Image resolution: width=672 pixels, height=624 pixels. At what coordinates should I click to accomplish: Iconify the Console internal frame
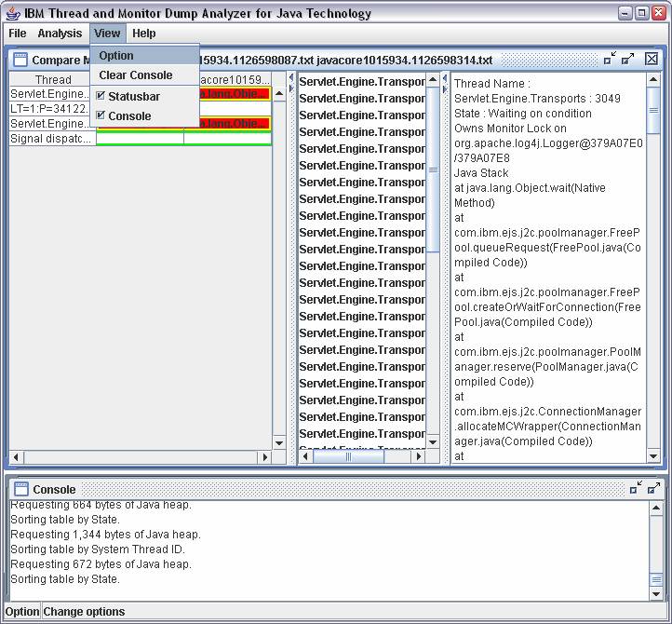(x=636, y=488)
